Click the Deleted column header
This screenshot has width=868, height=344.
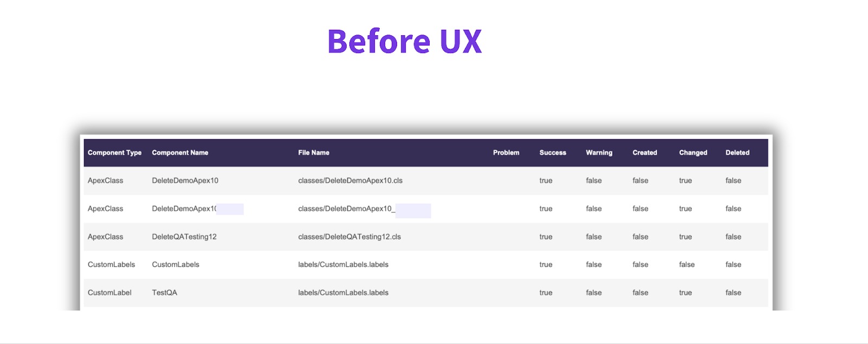(737, 153)
